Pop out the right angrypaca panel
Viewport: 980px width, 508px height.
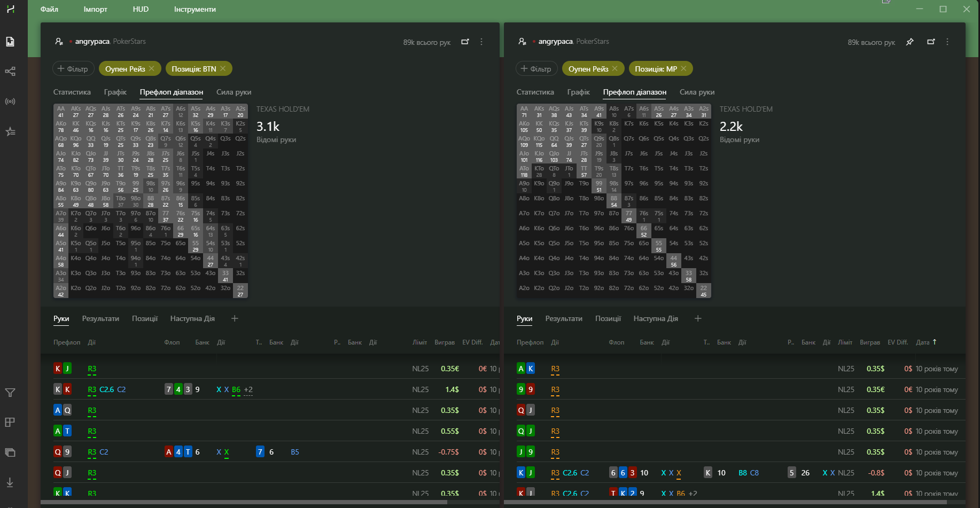tap(931, 42)
